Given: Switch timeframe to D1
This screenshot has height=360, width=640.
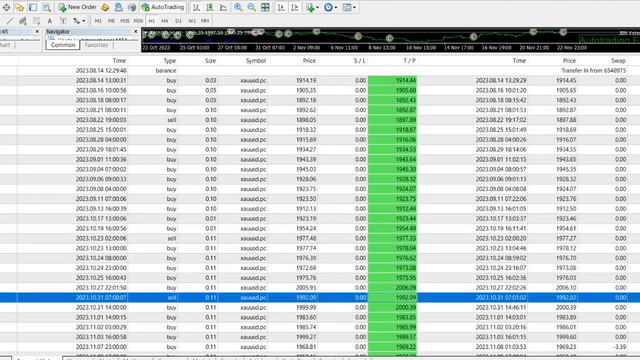Looking at the screenshot, I should (178, 20).
